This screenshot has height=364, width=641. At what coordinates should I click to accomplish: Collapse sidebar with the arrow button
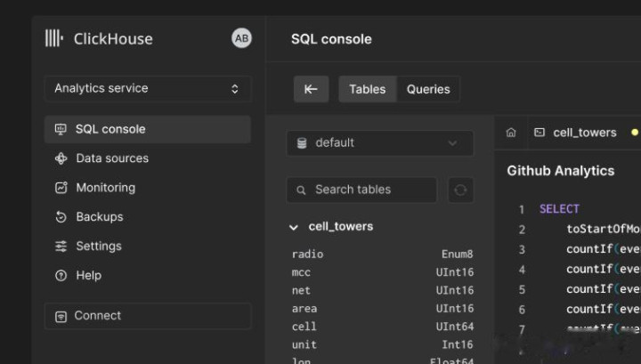(x=311, y=89)
